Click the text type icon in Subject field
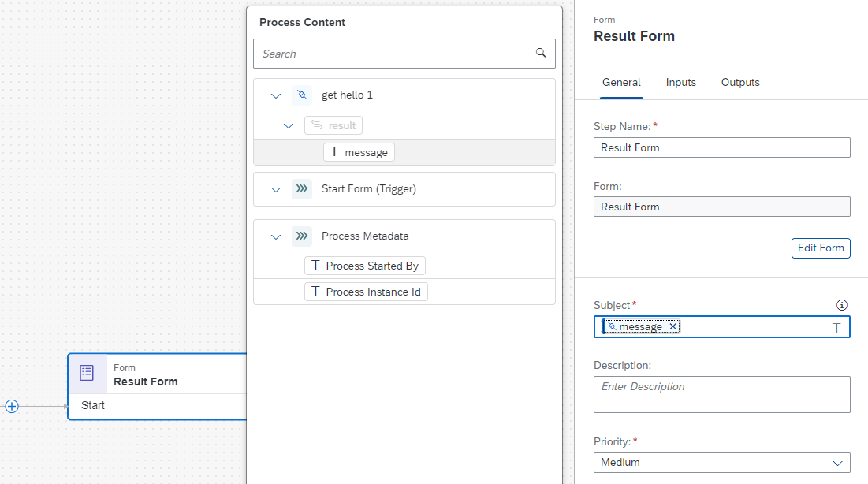Image resolution: width=868 pixels, height=484 pixels. 836,328
